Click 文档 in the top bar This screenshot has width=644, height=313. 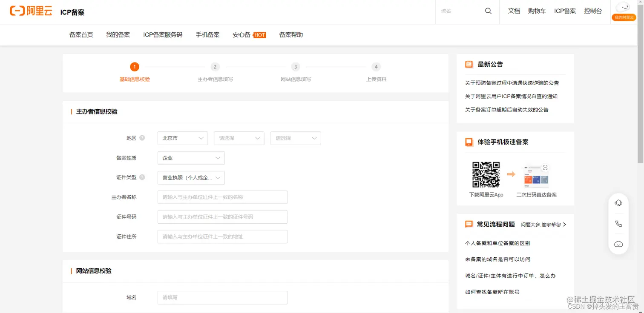pos(514,11)
